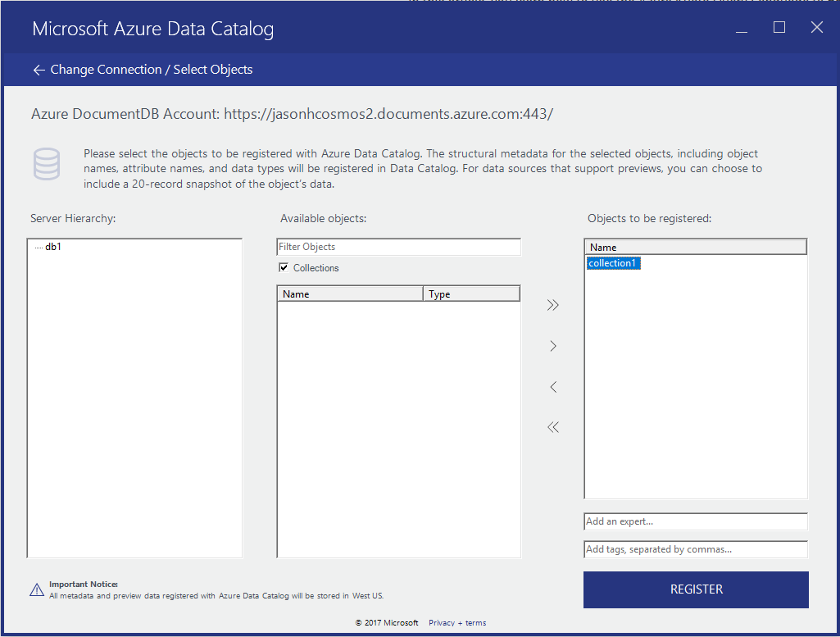840x637 pixels.
Task: Click the Change Connection / Select Objects header
Action: tap(151, 70)
